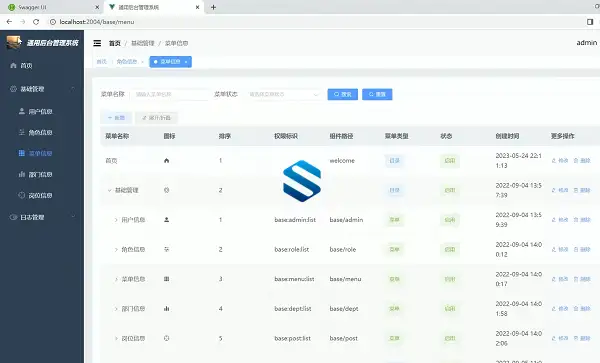Expand the 部门信息 table row
600x363 pixels.
(116, 309)
